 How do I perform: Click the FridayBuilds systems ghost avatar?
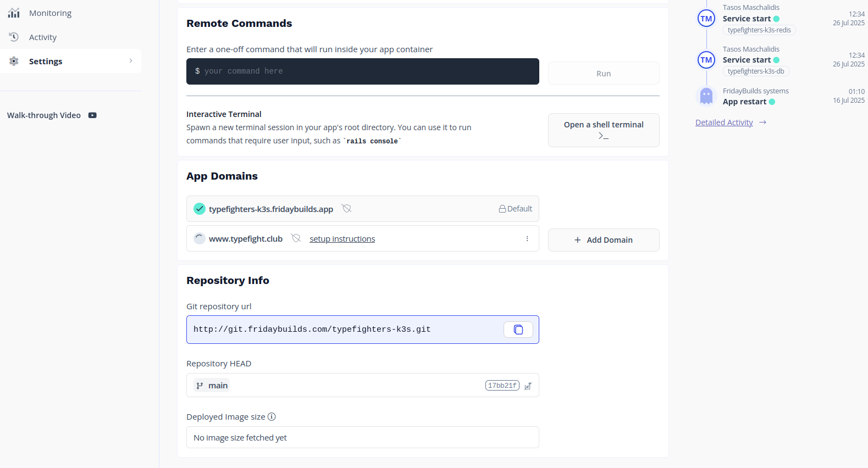point(706,97)
